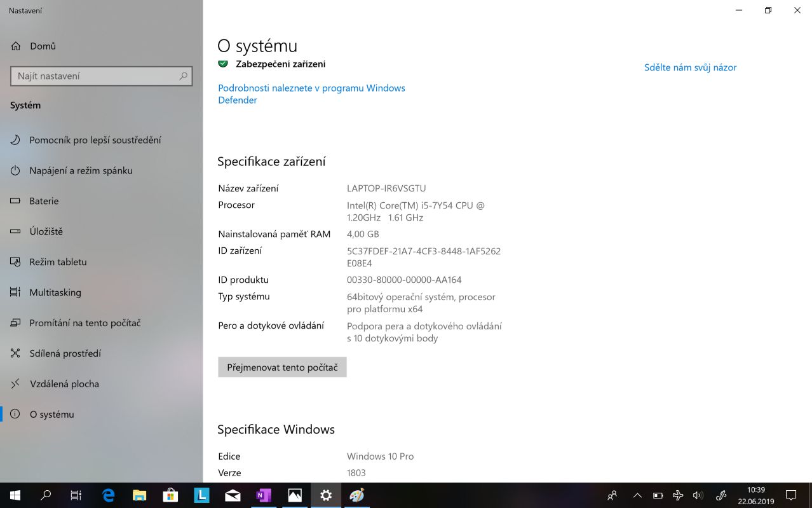
Task: Click the Specifikace Windows heading
Action: pyautogui.click(x=276, y=430)
